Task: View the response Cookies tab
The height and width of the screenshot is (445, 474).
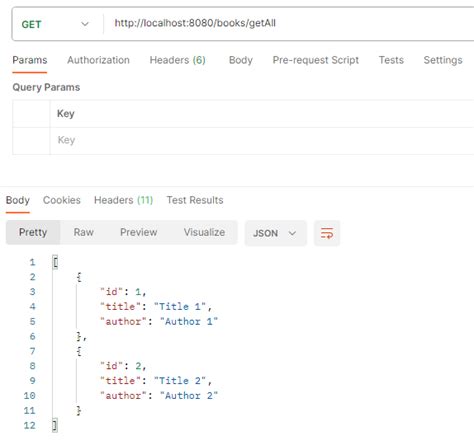Action: coord(62,200)
